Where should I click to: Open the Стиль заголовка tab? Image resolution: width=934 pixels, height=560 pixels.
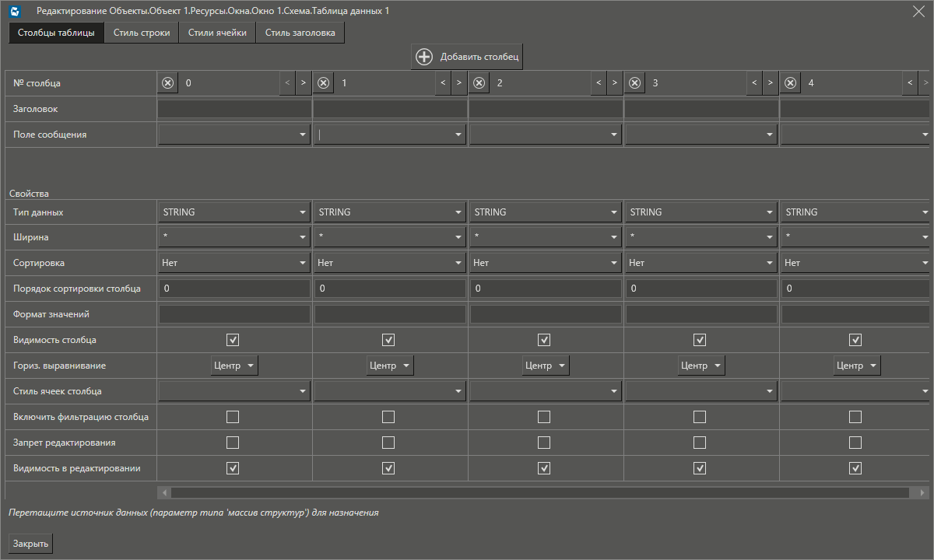point(300,33)
